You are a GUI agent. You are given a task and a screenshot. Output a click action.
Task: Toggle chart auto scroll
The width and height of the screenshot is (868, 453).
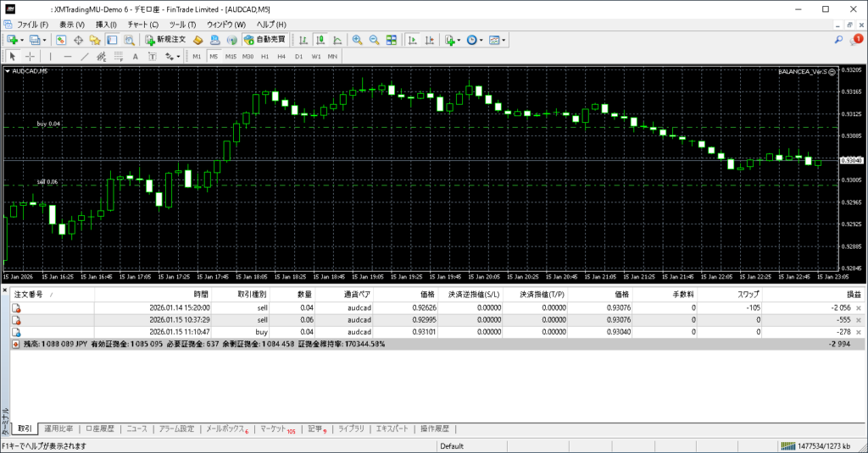[x=412, y=40]
